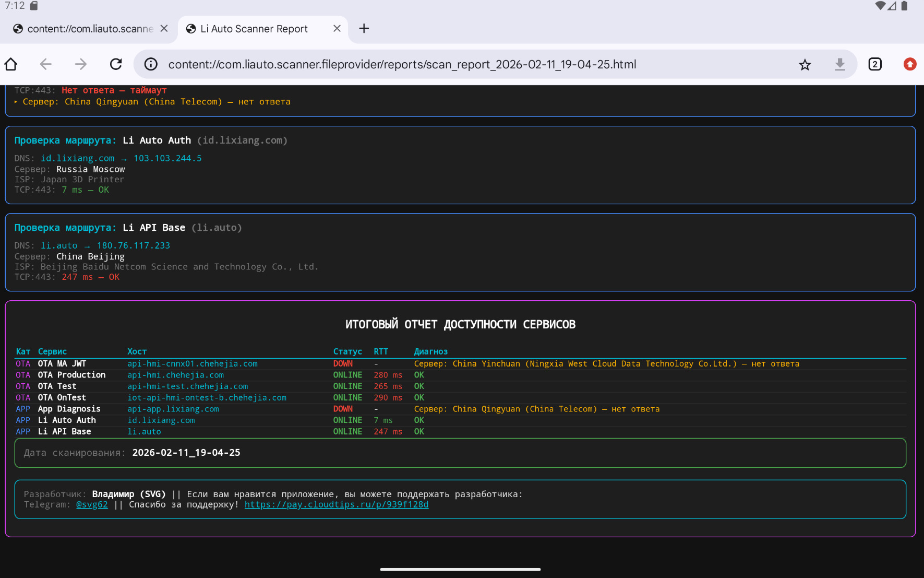Close the content://com.liauto.scanne tab
The height and width of the screenshot is (578, 924).
click(164, 29)
